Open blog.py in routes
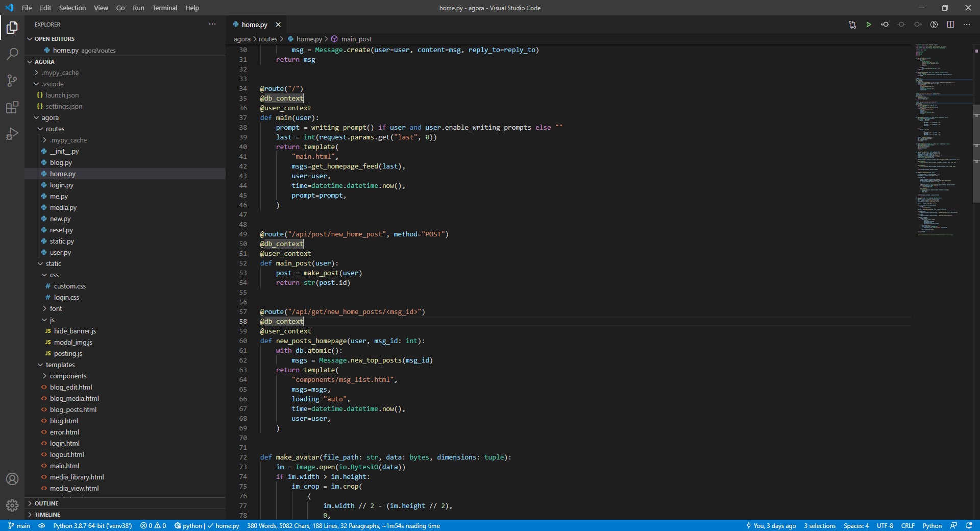 (125, 162)
